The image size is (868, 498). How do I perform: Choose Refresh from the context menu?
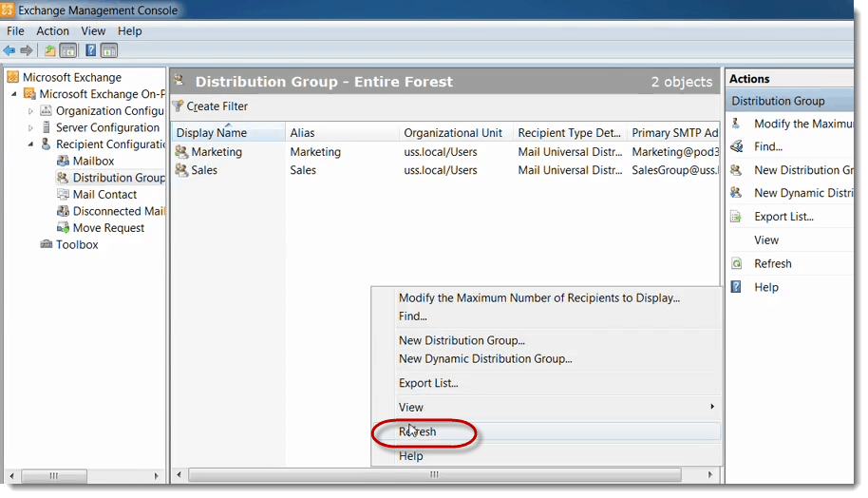(x=546, y=431)
